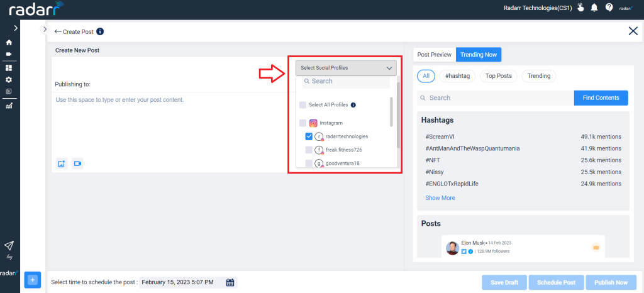Open the help question mark icon
The image size is (644, 293).
point(609,8)
